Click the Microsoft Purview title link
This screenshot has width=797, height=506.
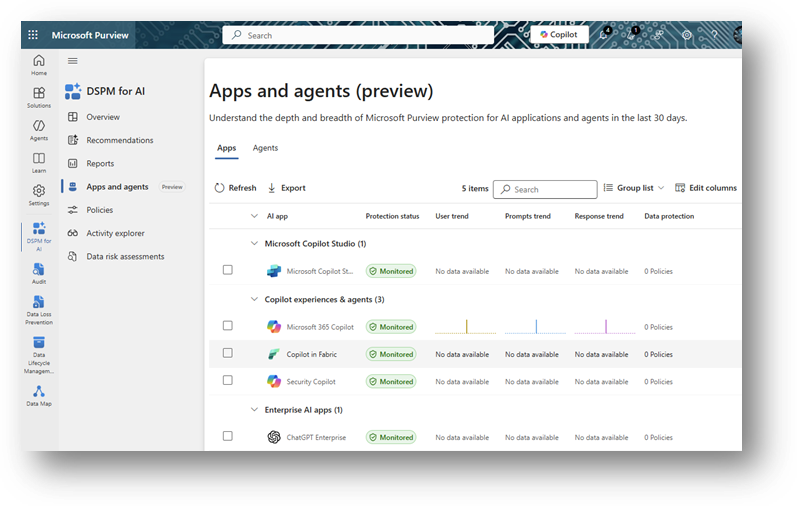click(x=90, y=35)
